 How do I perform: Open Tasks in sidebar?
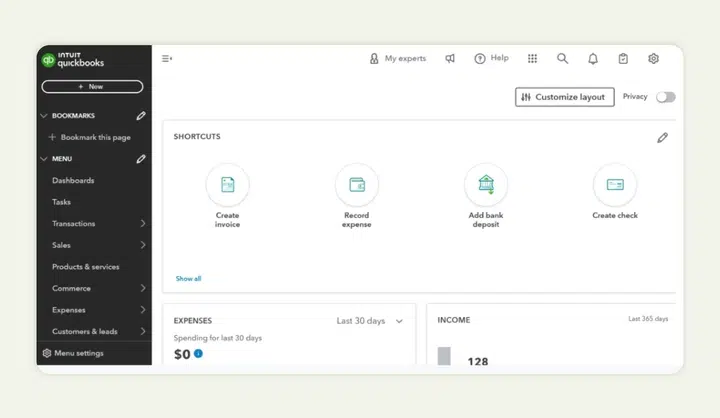(62, 202)
